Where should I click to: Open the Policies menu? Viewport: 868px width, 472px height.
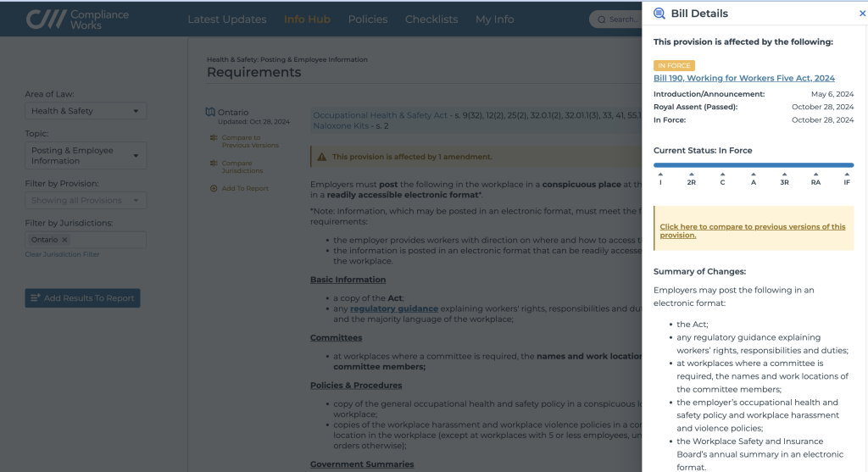(x=368, y=19)
